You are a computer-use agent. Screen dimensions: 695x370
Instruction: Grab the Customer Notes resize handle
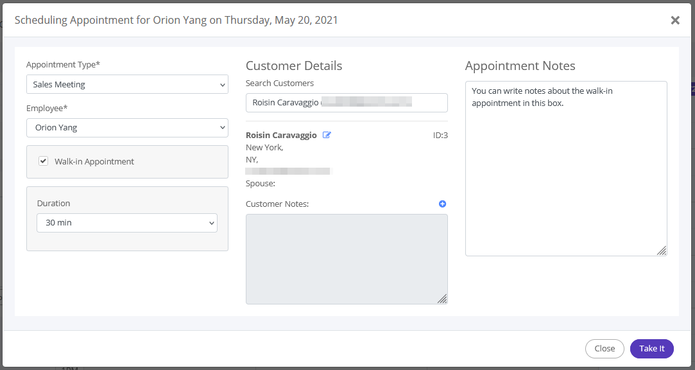(x=442, y=299)
